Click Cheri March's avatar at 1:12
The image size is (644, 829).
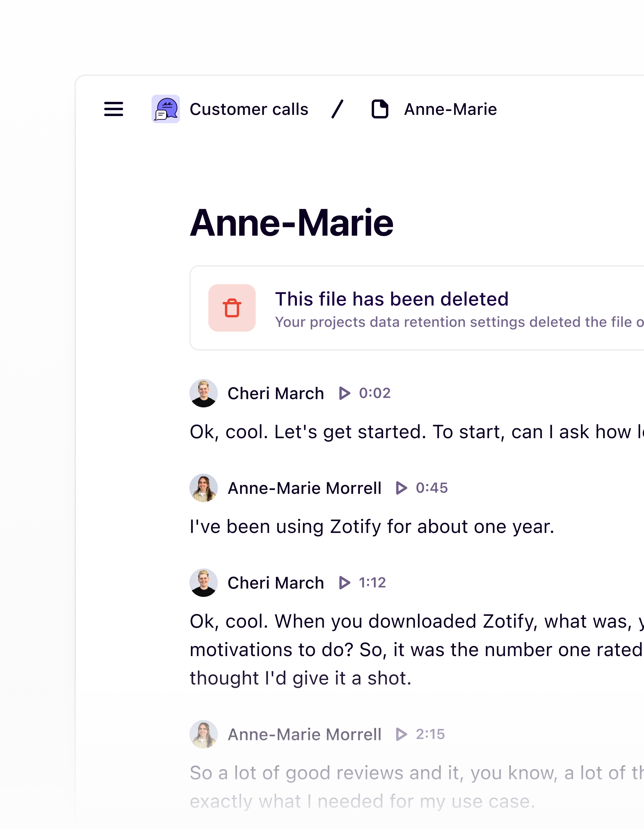(203, 583)
